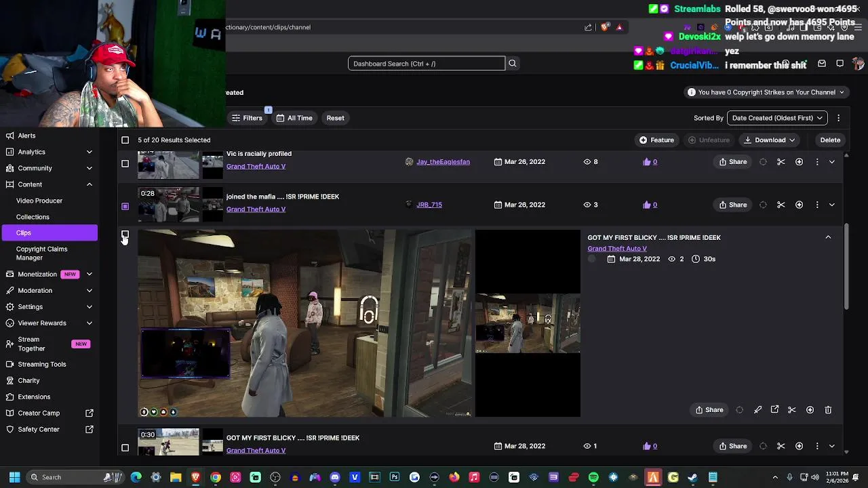Open Steam from the taskbar
The width and height of the screenshot is (868, 488).
(x=692, y=477)
